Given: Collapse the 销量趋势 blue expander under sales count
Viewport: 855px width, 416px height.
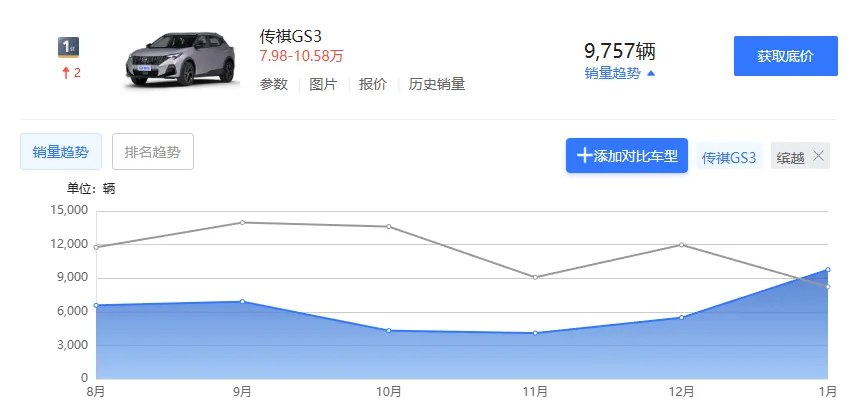Looking at the screenshot, I should (x=619, y=74).
